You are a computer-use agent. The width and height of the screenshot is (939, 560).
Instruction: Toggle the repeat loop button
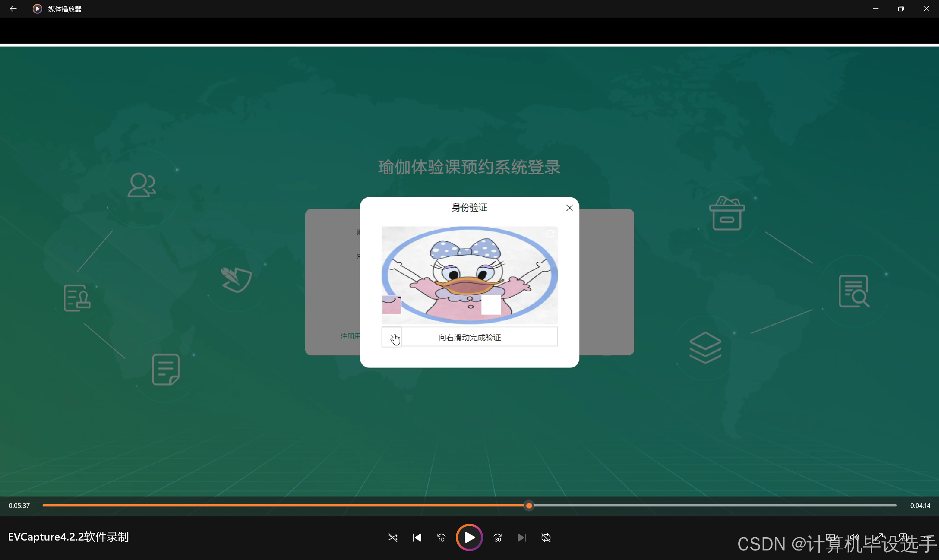click(546, 537)
